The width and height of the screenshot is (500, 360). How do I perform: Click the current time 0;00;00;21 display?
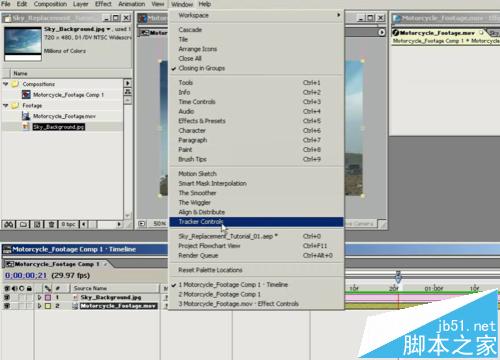click(26, 276)
